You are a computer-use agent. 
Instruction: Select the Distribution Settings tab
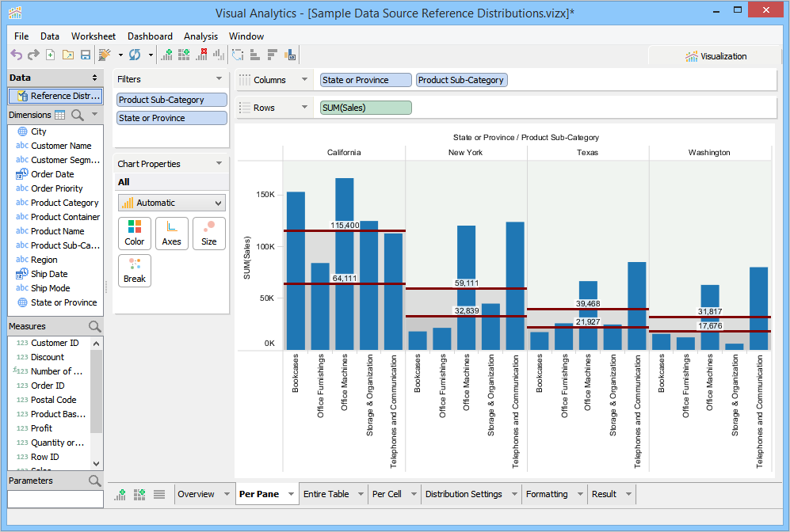point(464,494)
